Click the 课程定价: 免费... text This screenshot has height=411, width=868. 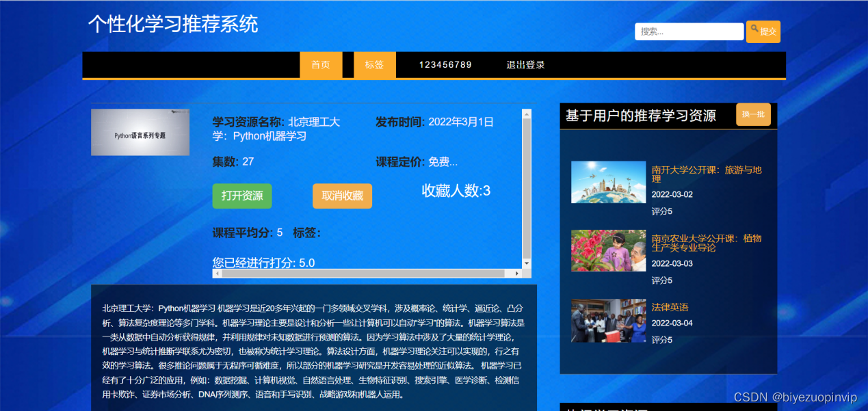[416, 162]
